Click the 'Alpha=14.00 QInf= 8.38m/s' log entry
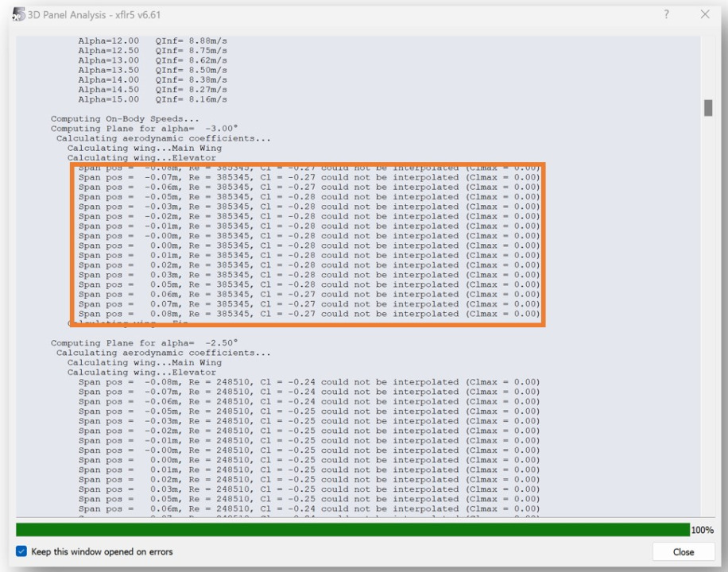This screenshot has width=728, height=572. click(153, 79)
